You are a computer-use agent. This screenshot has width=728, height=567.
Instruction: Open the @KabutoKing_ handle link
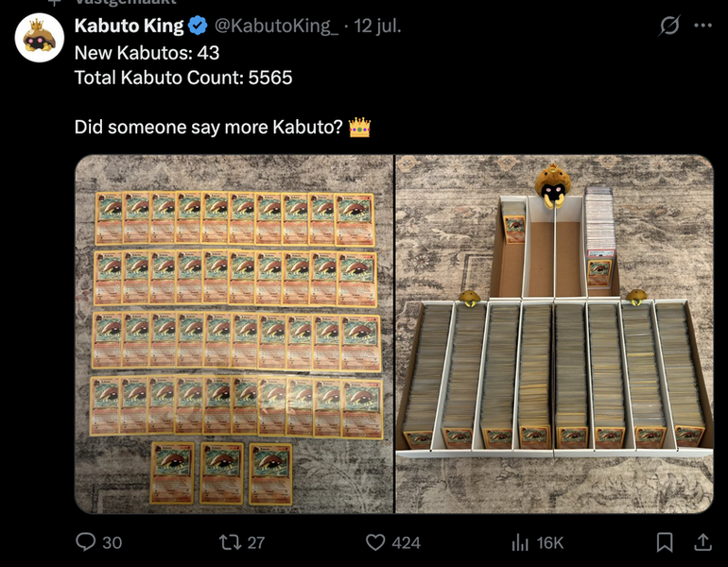pyautogui.click(x=276, y=26)
